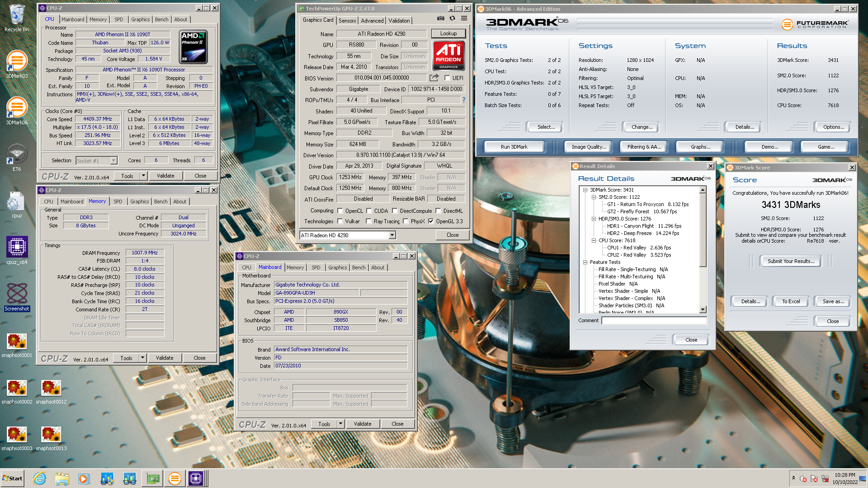The height and width of the screenshot is (488, 868).
Task: Open Tools dropdown arrow in CPU tab window
Action: point(144,176)
